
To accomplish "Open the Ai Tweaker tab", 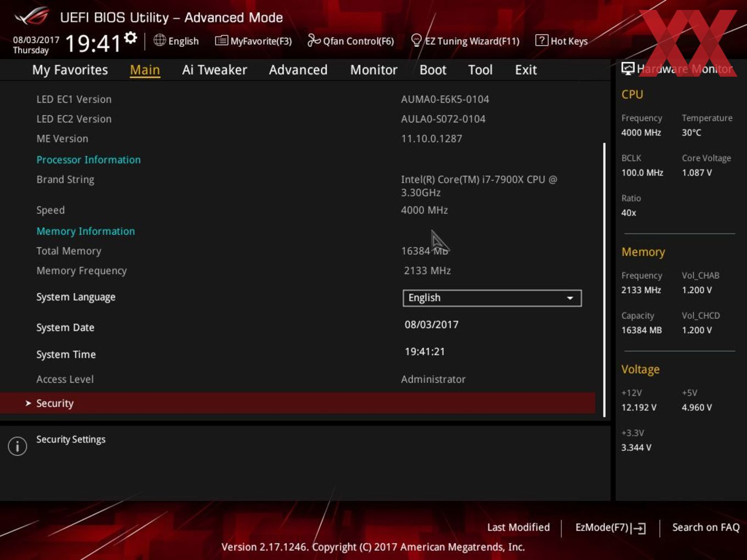I will click(x=215, y=70).
